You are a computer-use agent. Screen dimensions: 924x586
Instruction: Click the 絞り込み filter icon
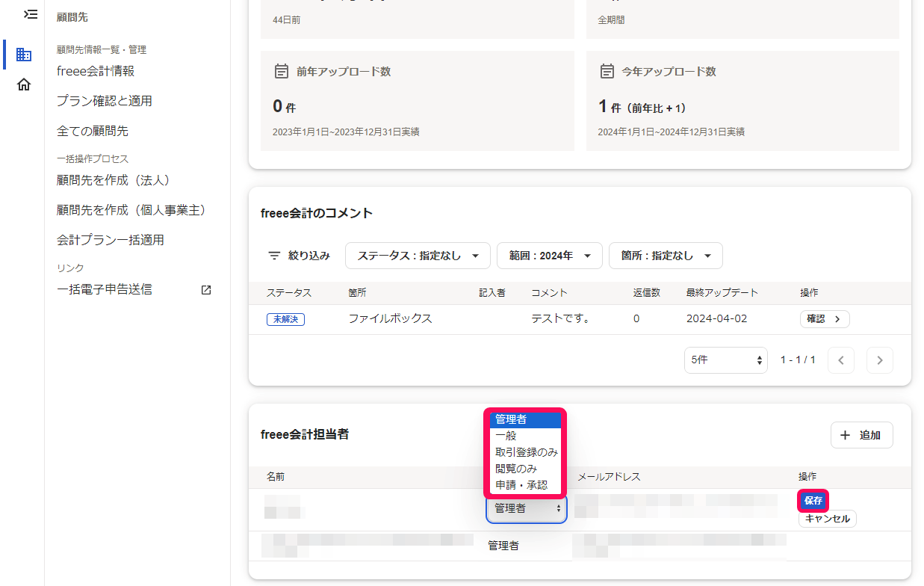(274, 256)
